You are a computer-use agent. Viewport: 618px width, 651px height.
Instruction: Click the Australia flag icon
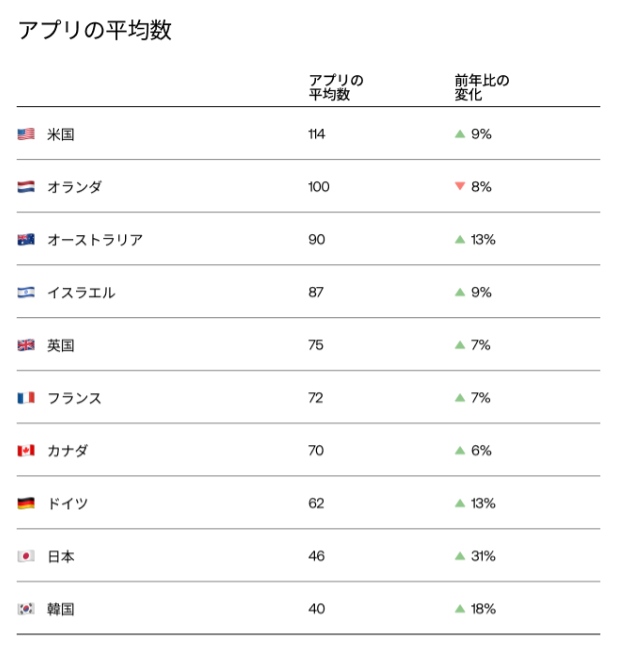click(x=26, y=240)
